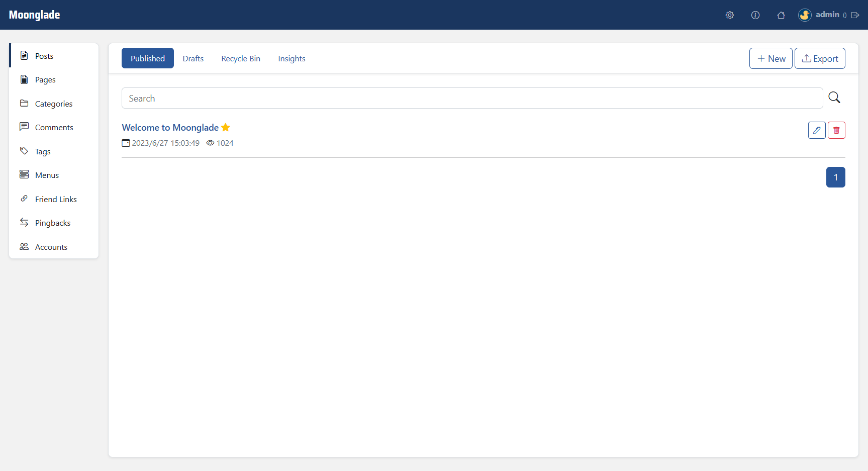Click the magnifier search icon
The height and width of the screenshot is (471, 868).
point(834,98)
